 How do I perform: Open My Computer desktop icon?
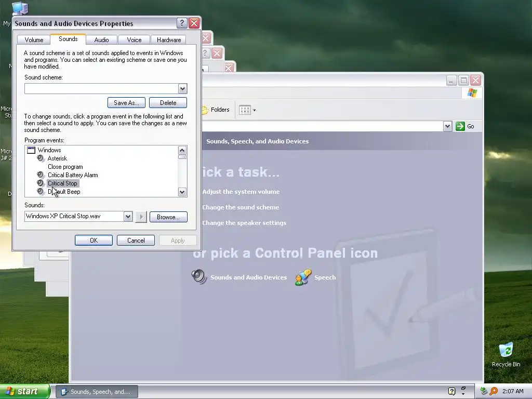20,8
